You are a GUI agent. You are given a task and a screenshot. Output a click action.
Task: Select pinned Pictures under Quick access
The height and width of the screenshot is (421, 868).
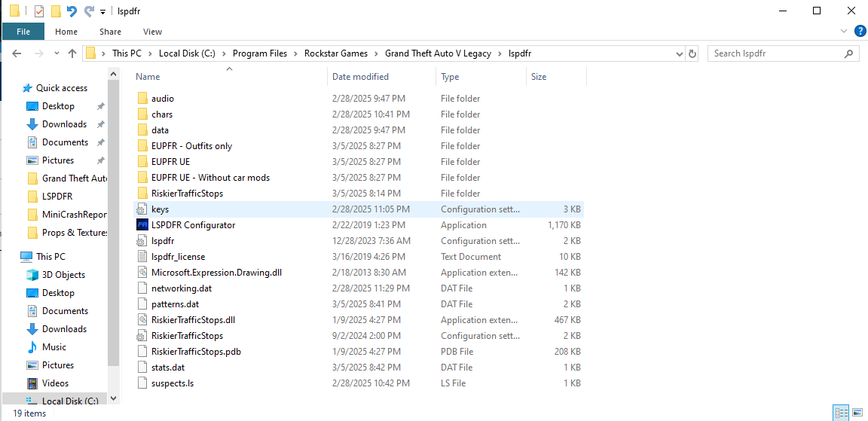click(x=57, y=160)
